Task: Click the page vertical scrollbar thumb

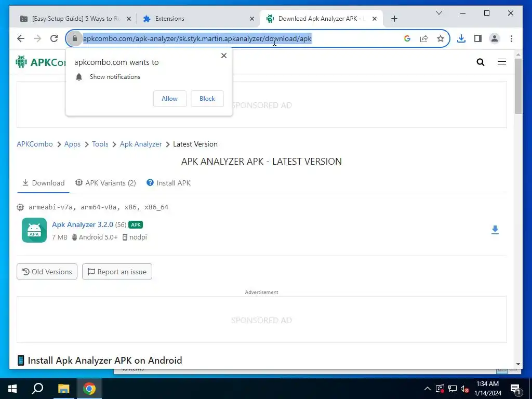Action: (x=518, y=86)
